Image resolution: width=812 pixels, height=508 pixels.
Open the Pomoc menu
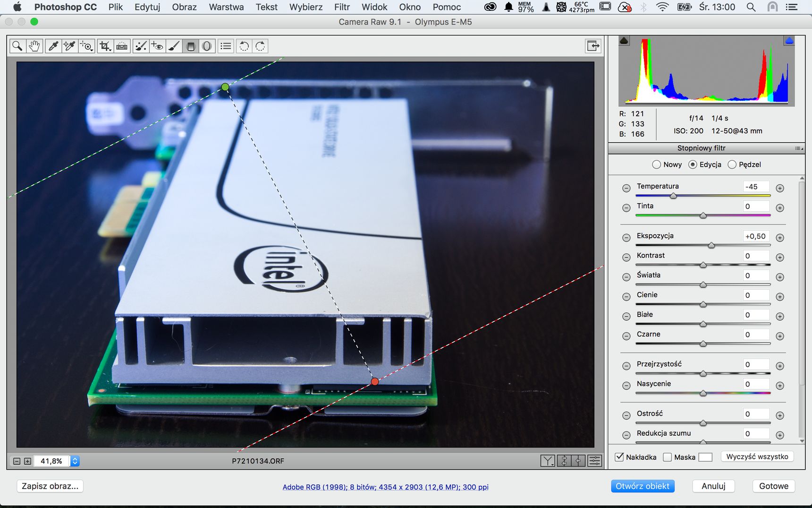pos(447,7)
